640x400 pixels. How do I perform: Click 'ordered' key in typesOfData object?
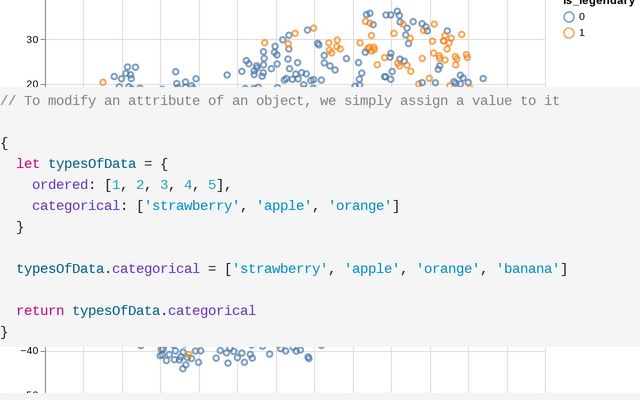(60, 185)
